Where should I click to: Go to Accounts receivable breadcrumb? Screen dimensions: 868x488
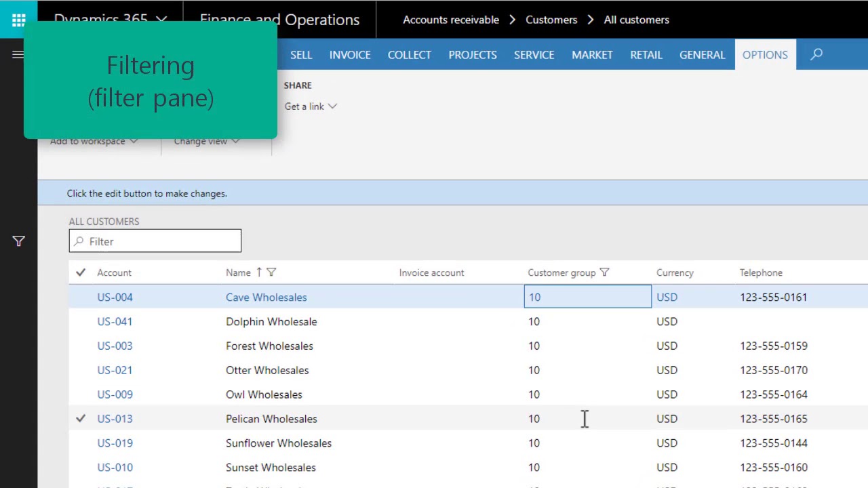451,20
